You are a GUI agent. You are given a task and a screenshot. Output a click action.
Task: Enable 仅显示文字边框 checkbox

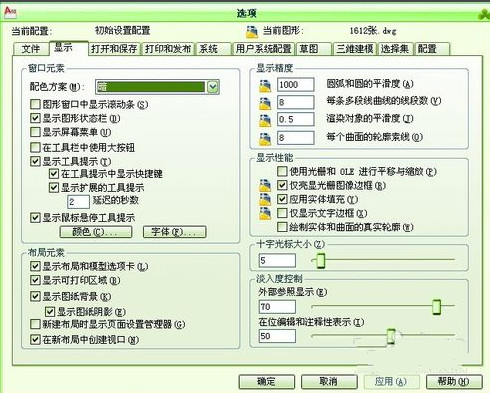click(x=282, y=213)
